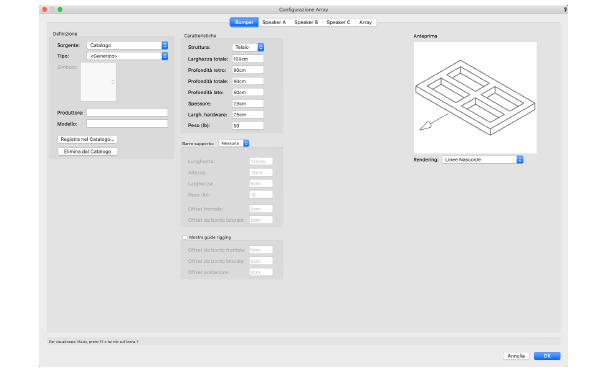Click the Modello text field

(x=127, y=124)
